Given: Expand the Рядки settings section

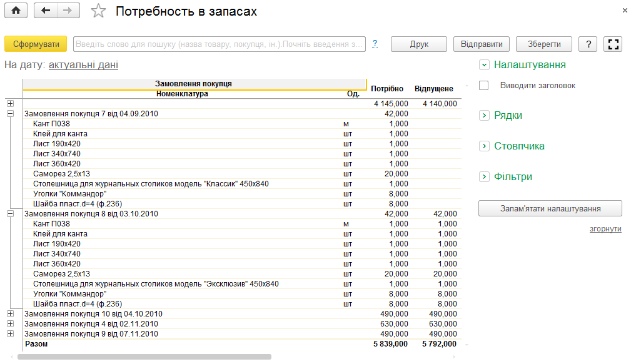Looking at the screenshot, I should (484, 116).
